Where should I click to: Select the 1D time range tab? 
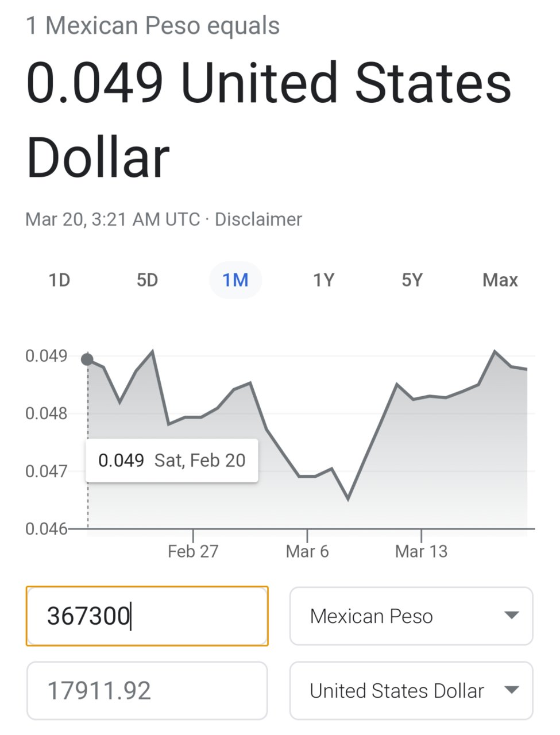pyautogui.click(x=59, y=280)
